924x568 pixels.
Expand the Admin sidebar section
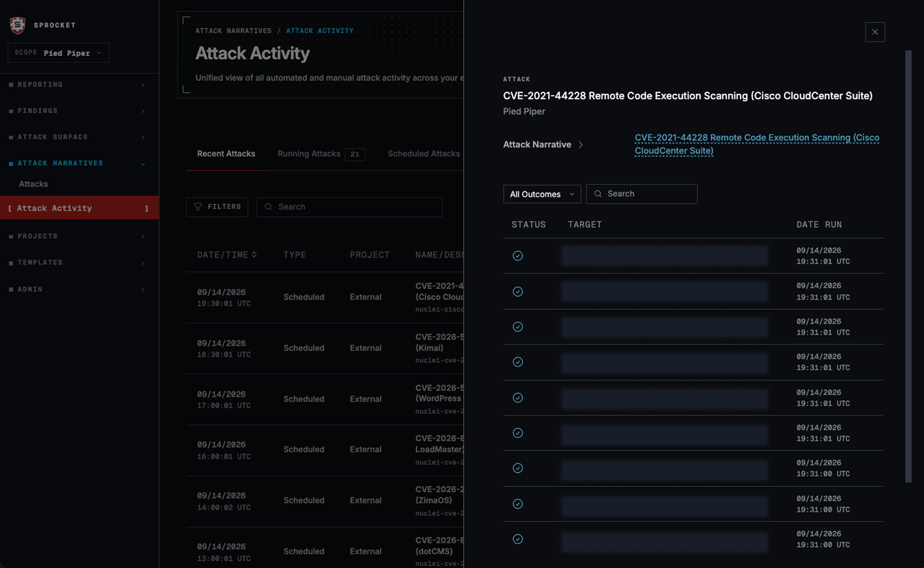point(77,289)
